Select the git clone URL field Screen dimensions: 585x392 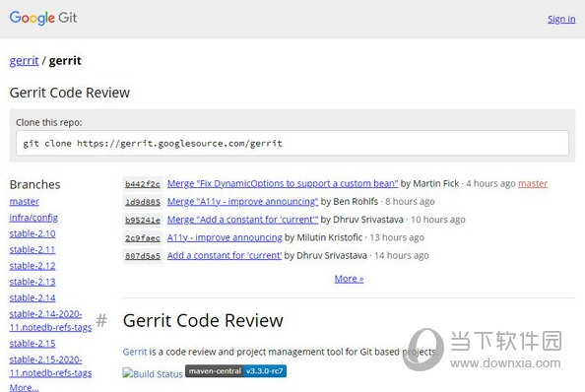pyautogui.click(x=292, y=143)
